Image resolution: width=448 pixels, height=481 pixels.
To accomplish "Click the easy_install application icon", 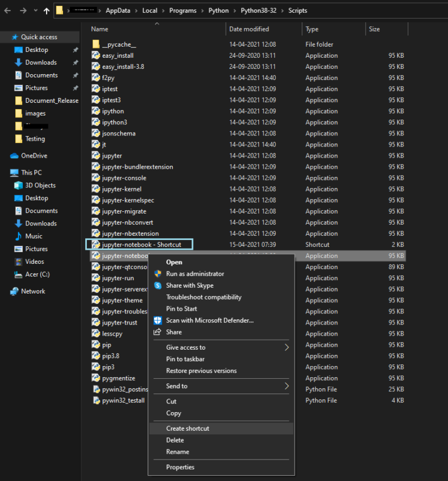I will pos(96,55).
